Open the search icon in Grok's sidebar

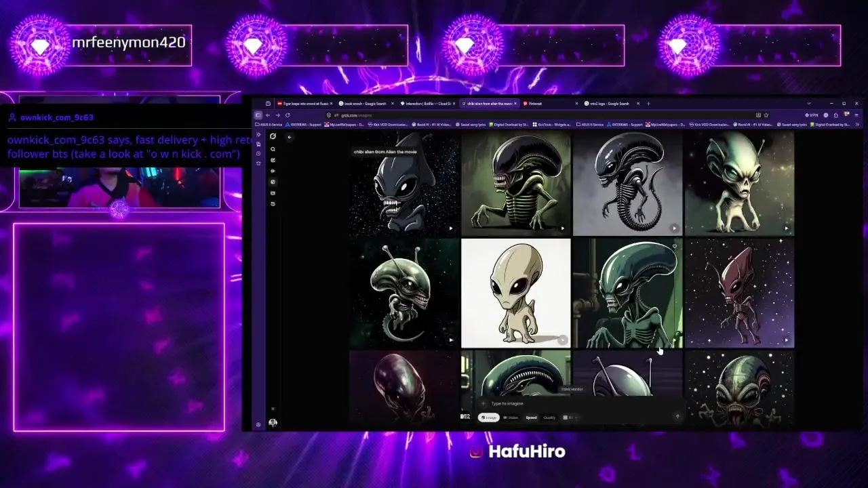point(273,149)
